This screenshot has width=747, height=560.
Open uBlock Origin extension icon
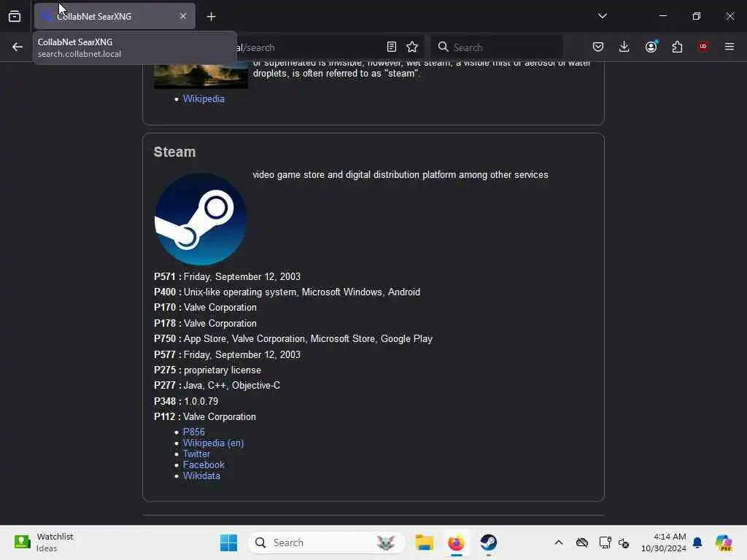[x=703, y=47]
